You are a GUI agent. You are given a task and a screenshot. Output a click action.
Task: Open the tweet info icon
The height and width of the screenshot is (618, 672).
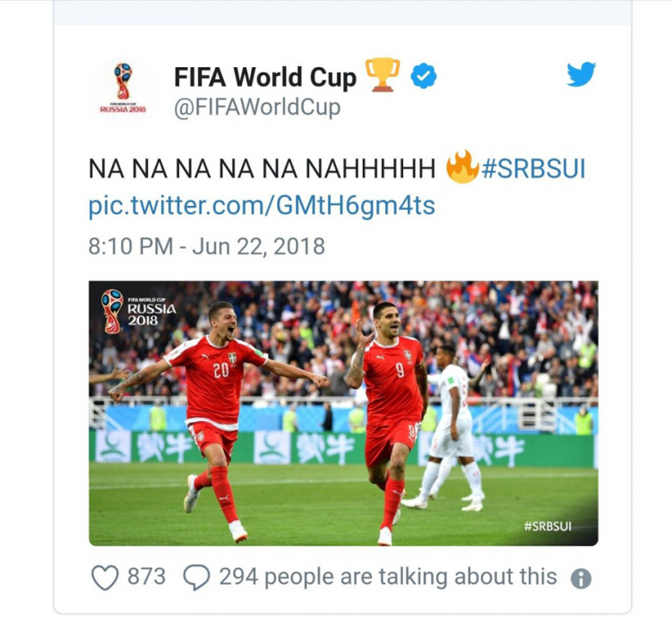tap(581, 579)
